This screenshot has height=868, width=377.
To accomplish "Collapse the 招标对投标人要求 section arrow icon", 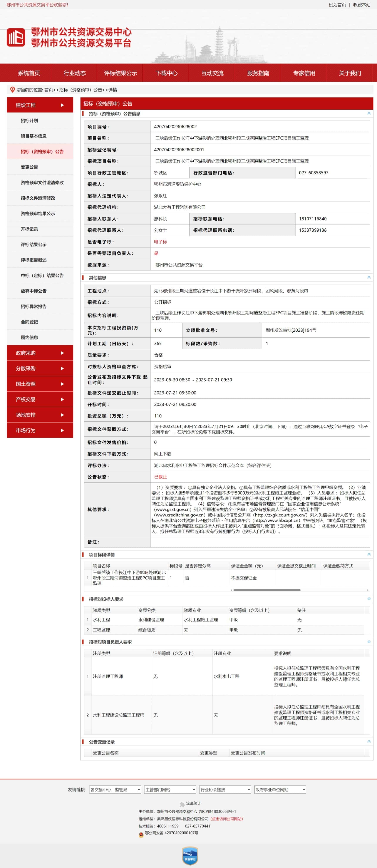I will [369, 599].
